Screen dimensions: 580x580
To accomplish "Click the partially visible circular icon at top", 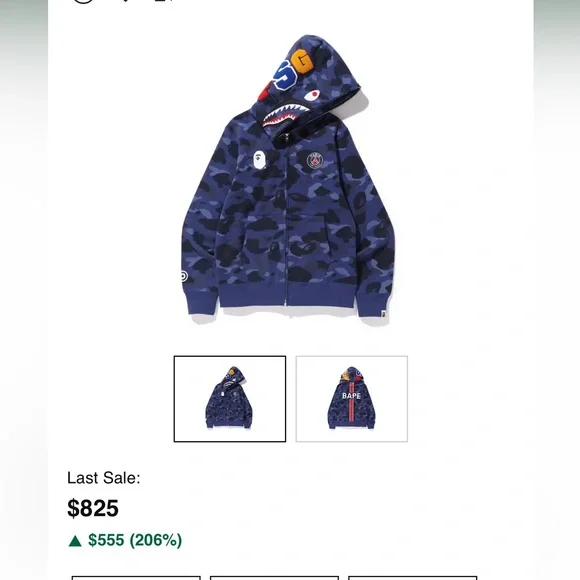I will pos(83,1).
